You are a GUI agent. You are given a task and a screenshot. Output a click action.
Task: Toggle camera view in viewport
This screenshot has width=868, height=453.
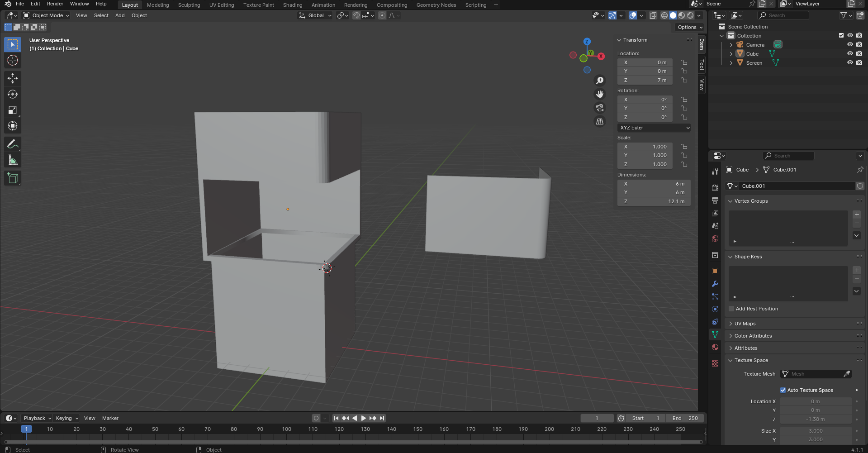point(600,108)
